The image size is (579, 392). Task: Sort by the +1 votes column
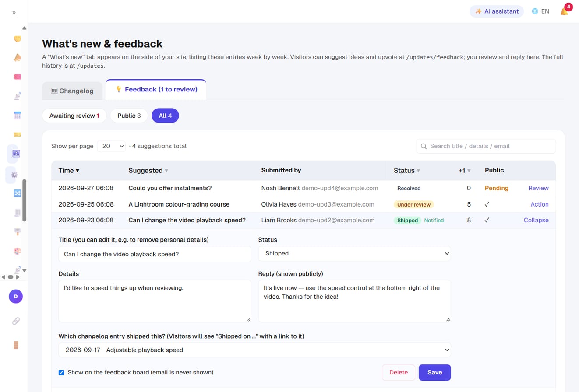(x=465, y=170)
